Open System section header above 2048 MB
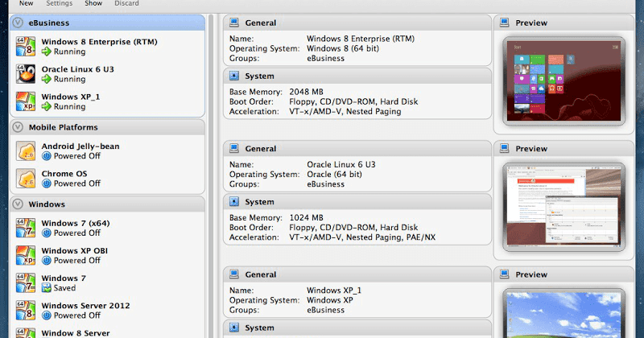The image size is (644, 338). 357,76
